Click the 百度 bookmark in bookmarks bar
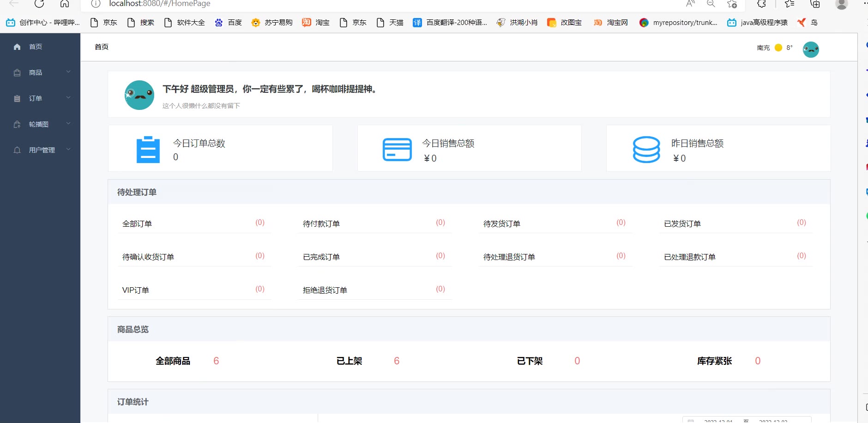Image resolution: width=868 pixels, height=423 pixels. [x=229, y=23]
